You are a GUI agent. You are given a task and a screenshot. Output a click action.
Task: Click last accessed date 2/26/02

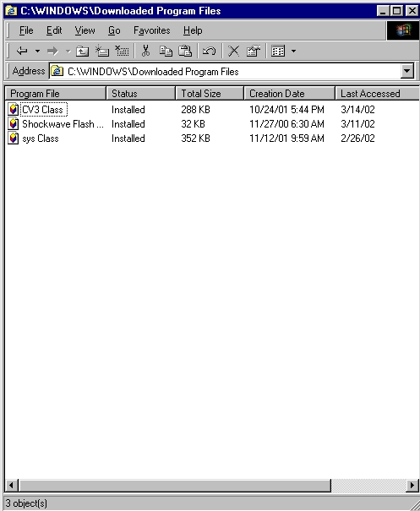tap(357, 139)
